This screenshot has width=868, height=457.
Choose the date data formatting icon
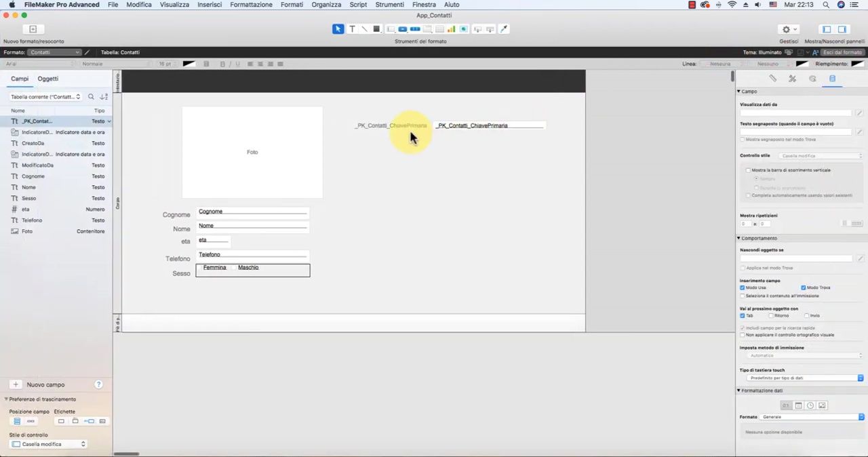(x=798, y=405)
